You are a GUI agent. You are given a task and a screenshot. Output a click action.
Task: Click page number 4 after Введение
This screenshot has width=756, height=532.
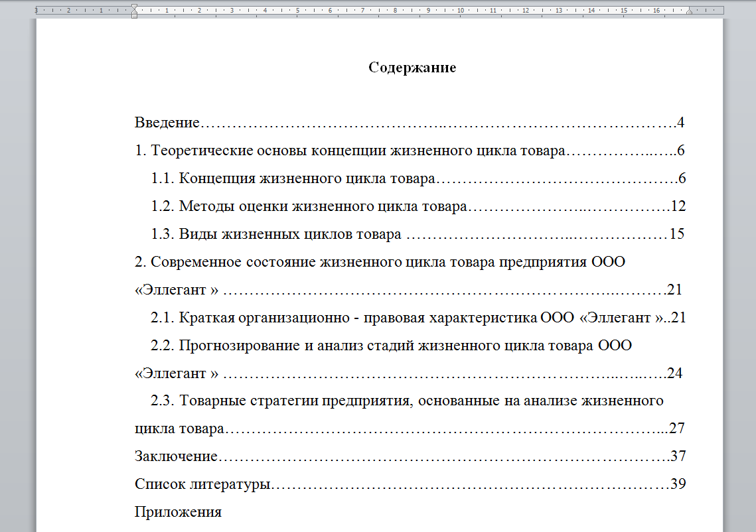[x=680, y=121]
